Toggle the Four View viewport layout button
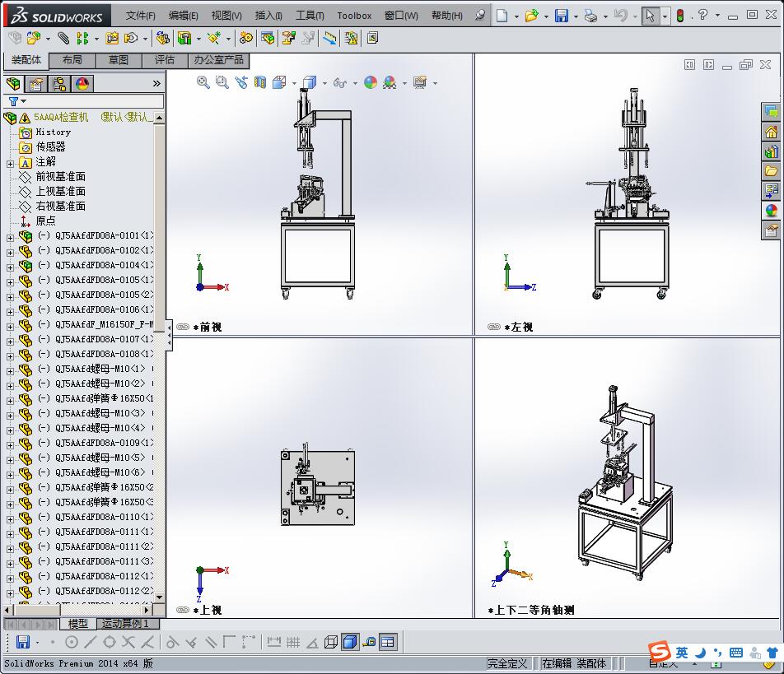The height and width of the screenshot is (674, 784). point(388,642)
